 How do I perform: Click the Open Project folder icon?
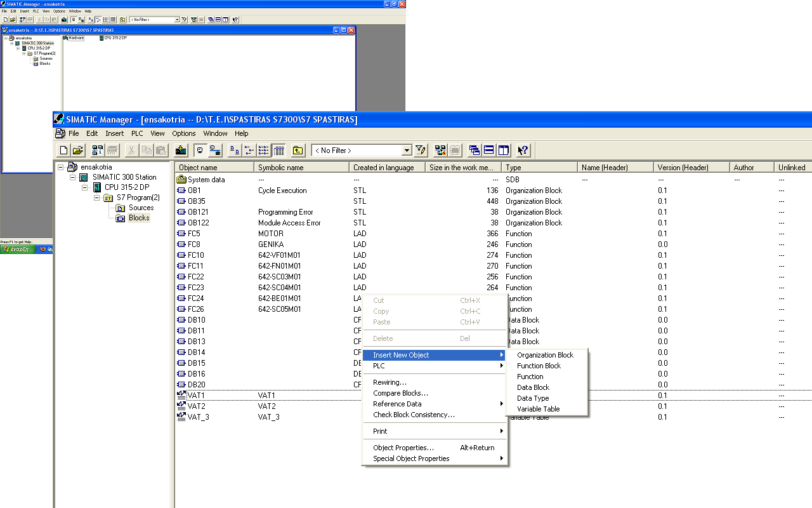pos(78,150)
